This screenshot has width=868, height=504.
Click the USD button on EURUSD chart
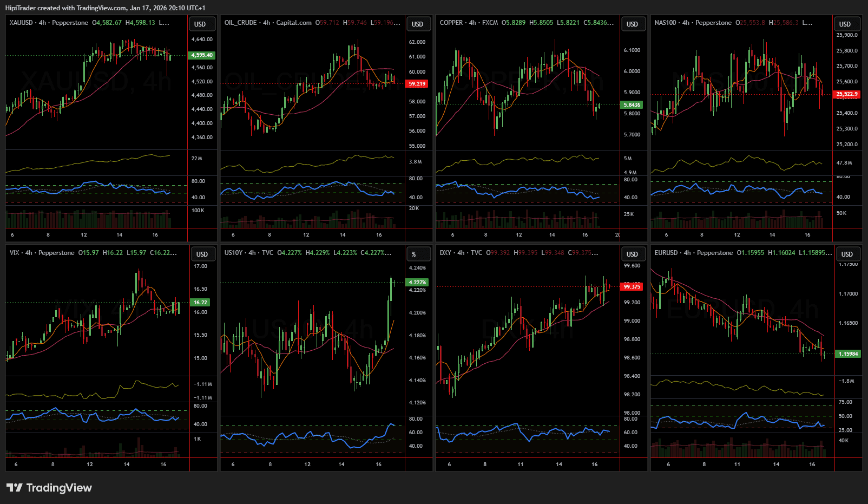coord(847,254)
